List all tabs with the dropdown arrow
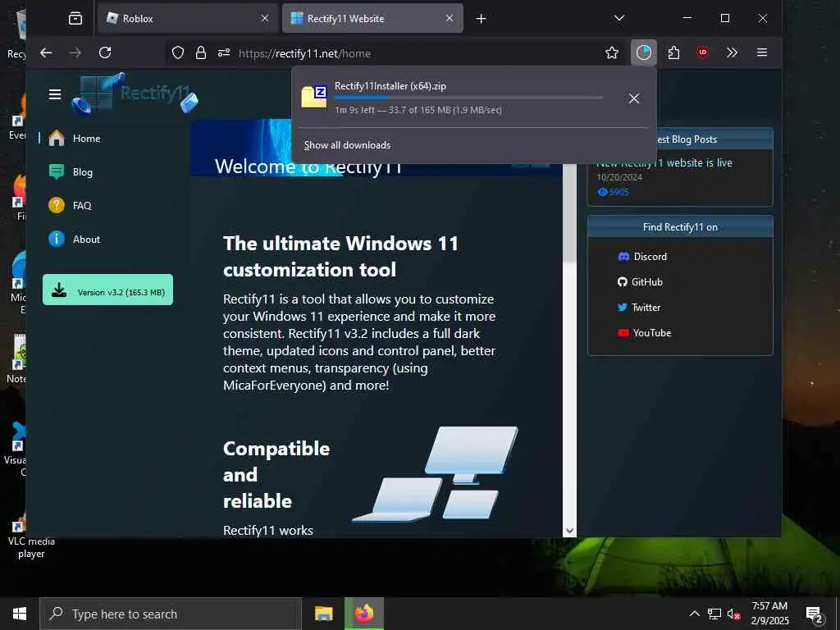 pyautogui.click(x=619, y=18)
